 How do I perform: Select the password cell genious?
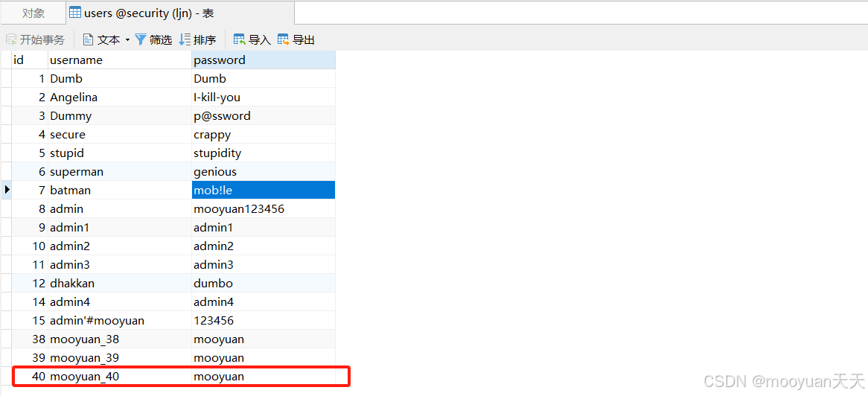[264, 172]
